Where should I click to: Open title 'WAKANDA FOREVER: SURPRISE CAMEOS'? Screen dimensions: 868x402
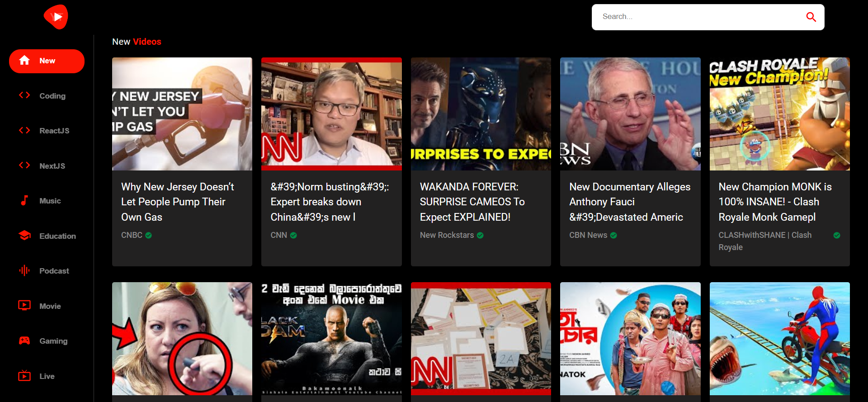(x=472, y=202)
